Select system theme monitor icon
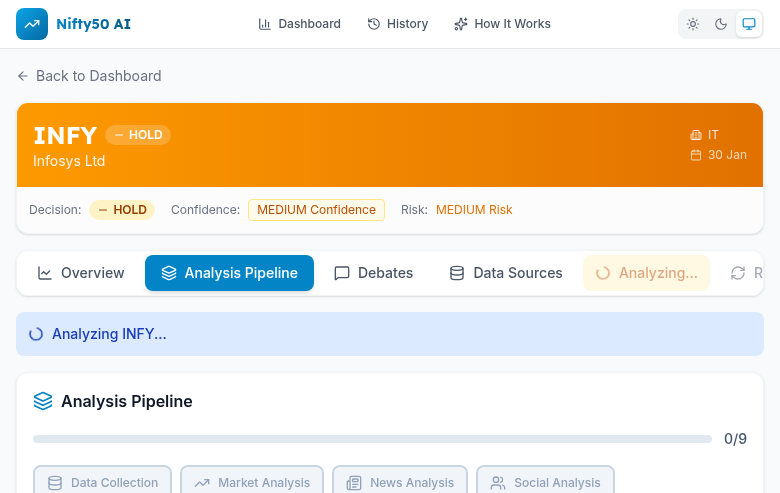The width and height of the screenshot is (780, 493). click(x=748, y=24)
